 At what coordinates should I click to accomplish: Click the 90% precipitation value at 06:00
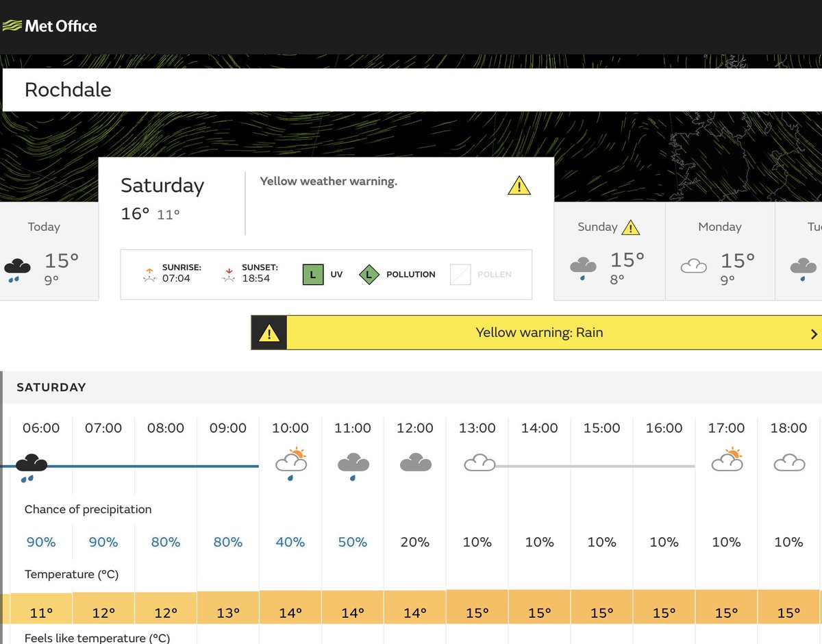pyautogui.click(x=41, y=542)
